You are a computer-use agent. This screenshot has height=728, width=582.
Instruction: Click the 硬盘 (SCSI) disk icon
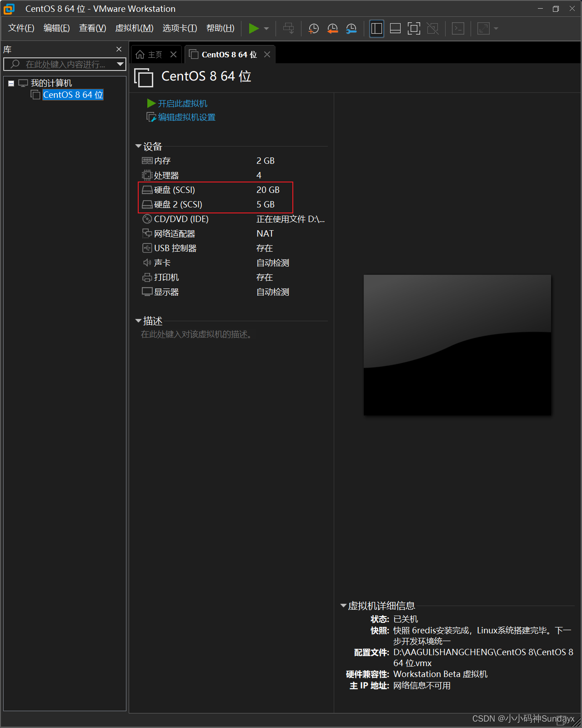pos(147,190)
